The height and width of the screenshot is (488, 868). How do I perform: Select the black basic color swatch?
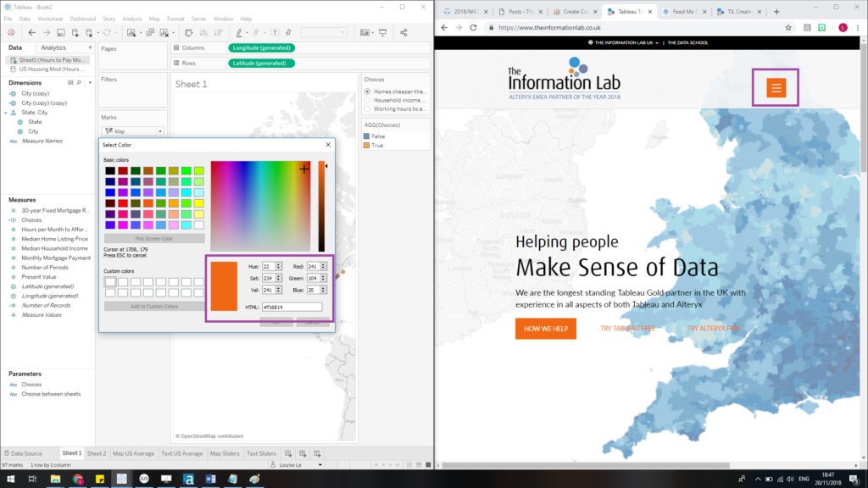[110, 171]
